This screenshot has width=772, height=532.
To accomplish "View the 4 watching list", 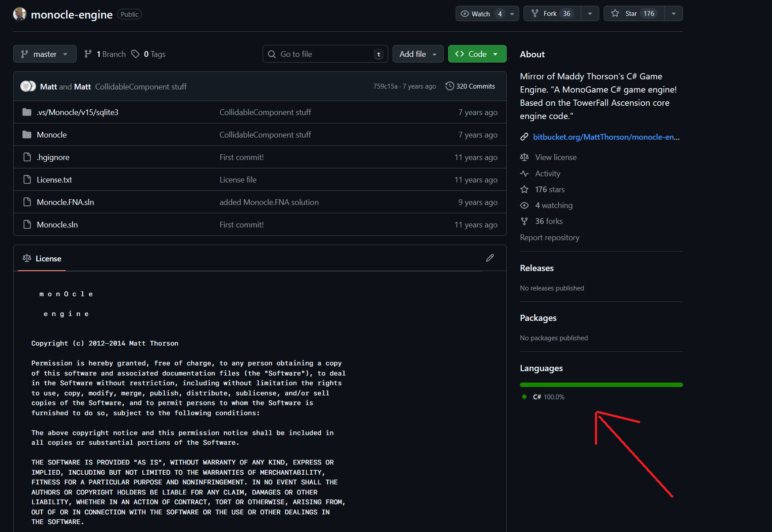I will coord(554,205).
